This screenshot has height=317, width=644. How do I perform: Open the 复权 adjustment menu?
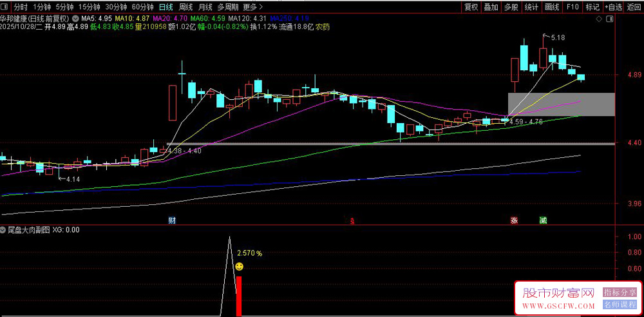pyautogui.click(x=471, y=7)
